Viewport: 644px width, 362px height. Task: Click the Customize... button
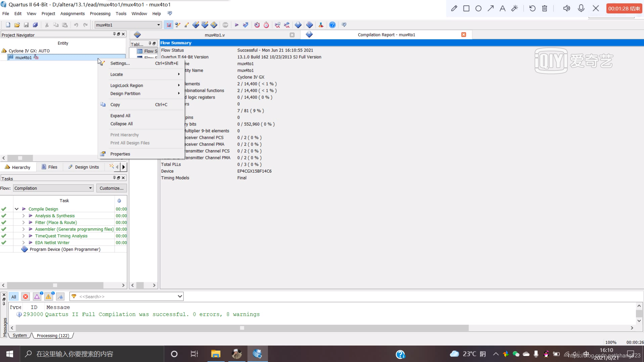tap(111, 188)
